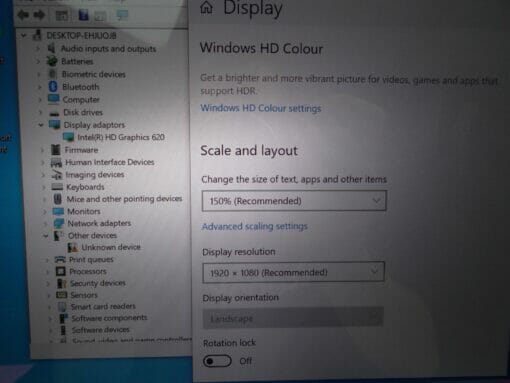Expand the Keyboards tree node
Viewport: 510px width, 383px height.
[x=43, y=187]
